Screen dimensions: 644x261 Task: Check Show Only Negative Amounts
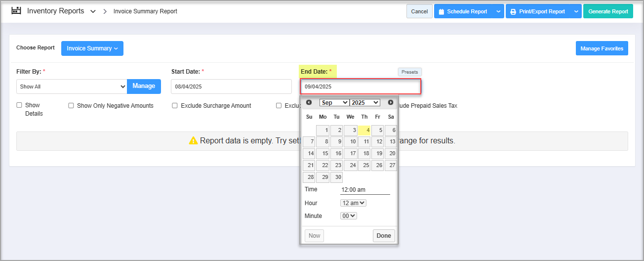pyautogui.click(x=71, y=106)
